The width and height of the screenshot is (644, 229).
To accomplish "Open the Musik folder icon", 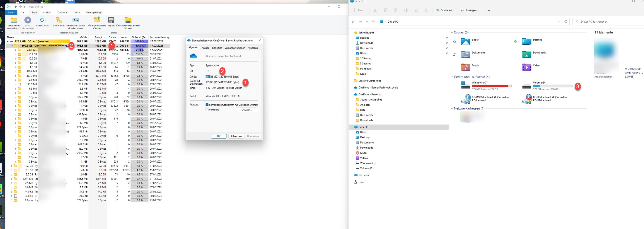I will tap(466, 67).
